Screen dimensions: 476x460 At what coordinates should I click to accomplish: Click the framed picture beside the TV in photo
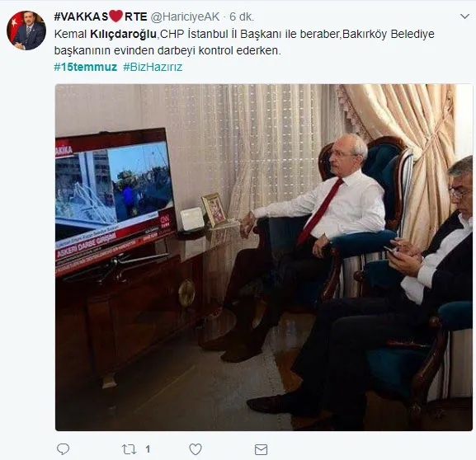[214, 209]
